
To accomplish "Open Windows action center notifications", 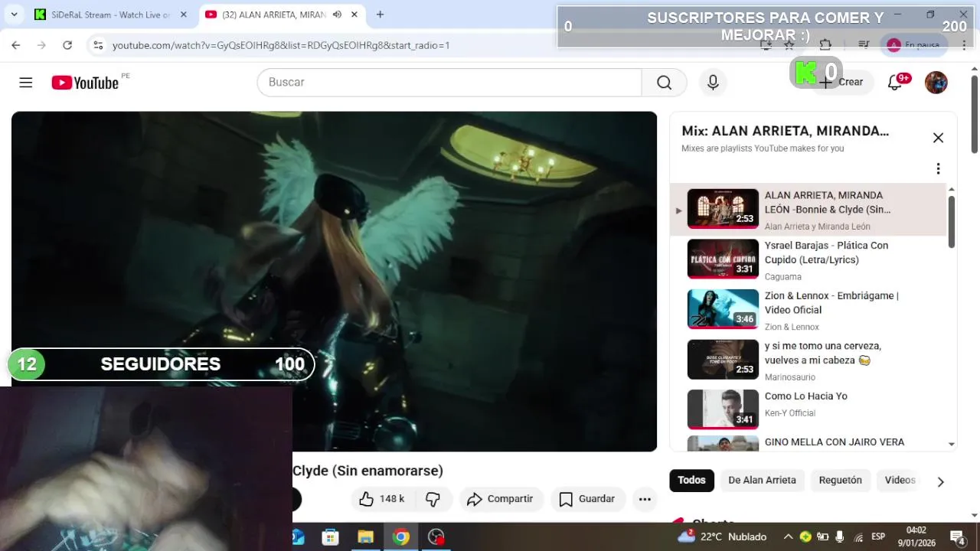I will [x=957, y=536].
